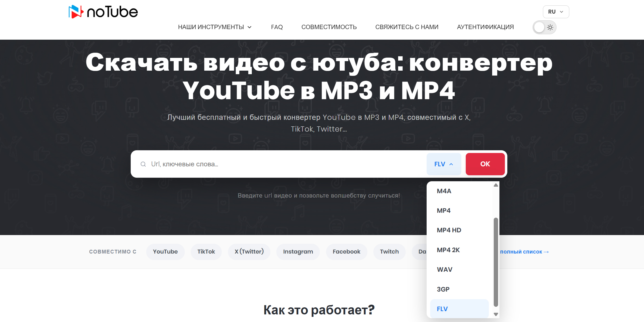Open полный список link
The image size is (644, 322).
524,252
